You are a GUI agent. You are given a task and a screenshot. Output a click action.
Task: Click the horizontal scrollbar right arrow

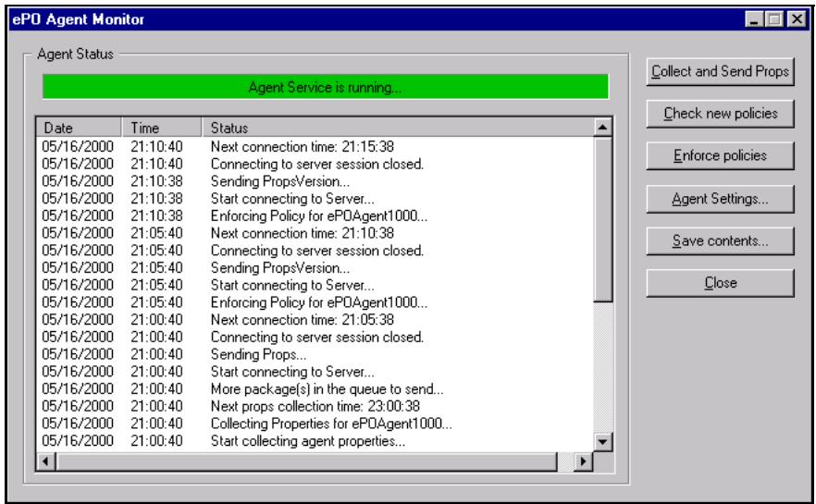click(583, 460)
